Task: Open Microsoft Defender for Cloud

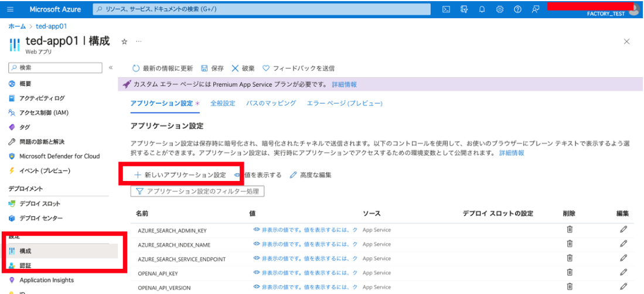Action: 54,156
